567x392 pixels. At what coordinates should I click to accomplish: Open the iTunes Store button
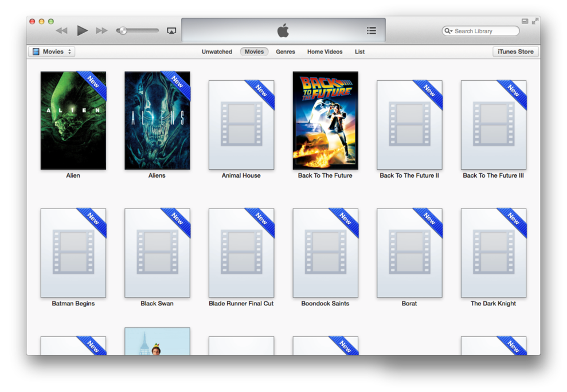[x=515, y=52]
